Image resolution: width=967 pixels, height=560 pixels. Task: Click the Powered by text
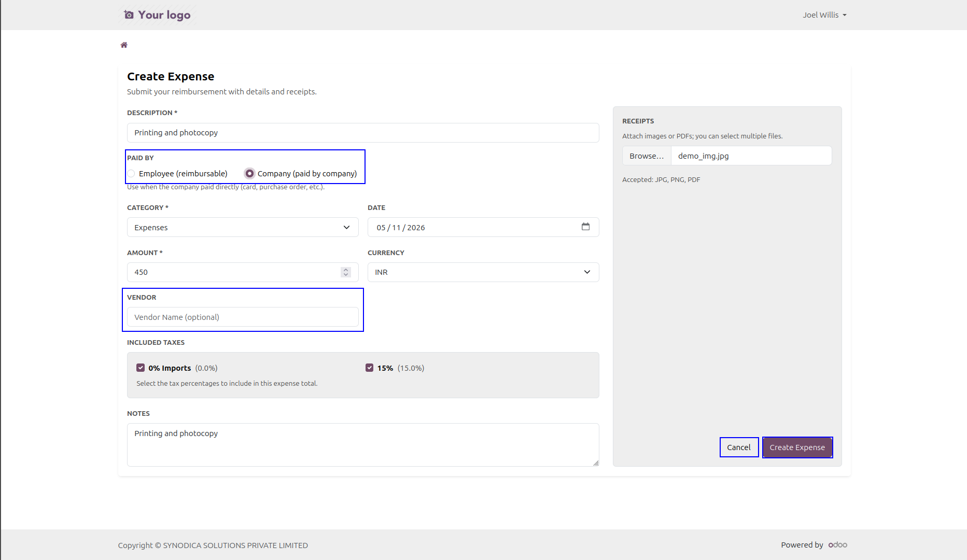[x=802, y=545]
